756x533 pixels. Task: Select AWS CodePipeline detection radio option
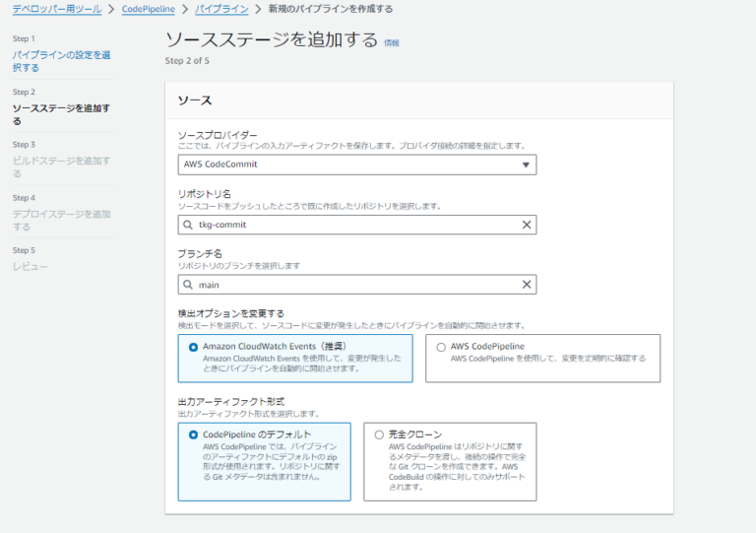[x=441, y=347]
